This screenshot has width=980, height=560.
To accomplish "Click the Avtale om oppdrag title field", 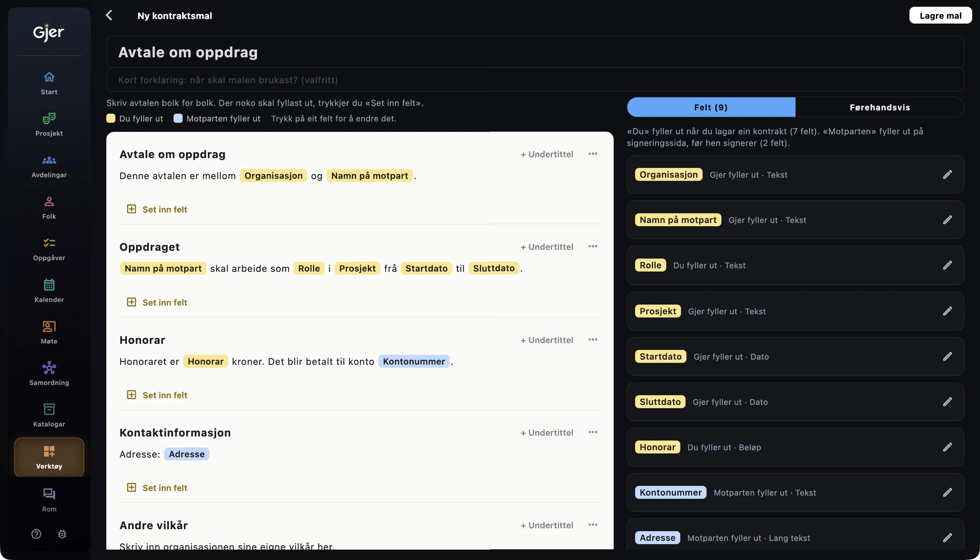I will (535, 52).
